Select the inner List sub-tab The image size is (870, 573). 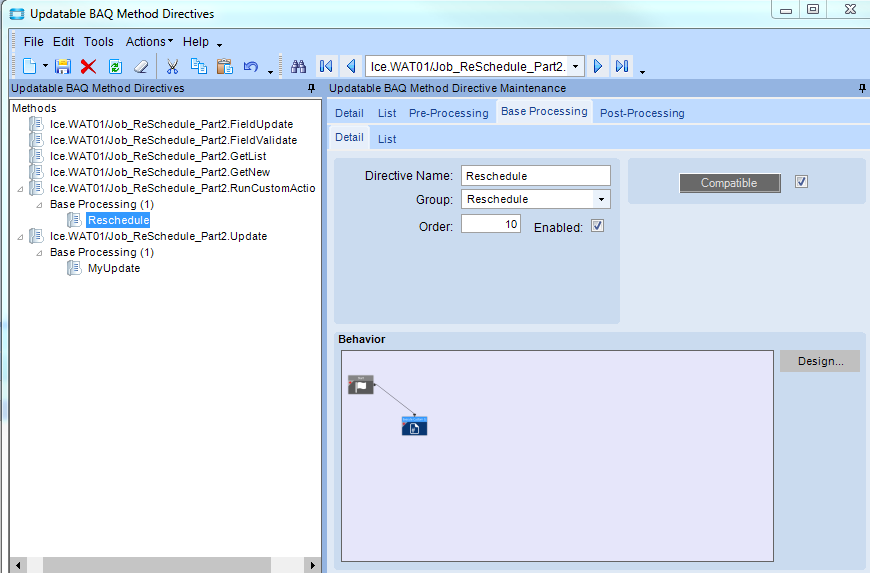point(387,139)
